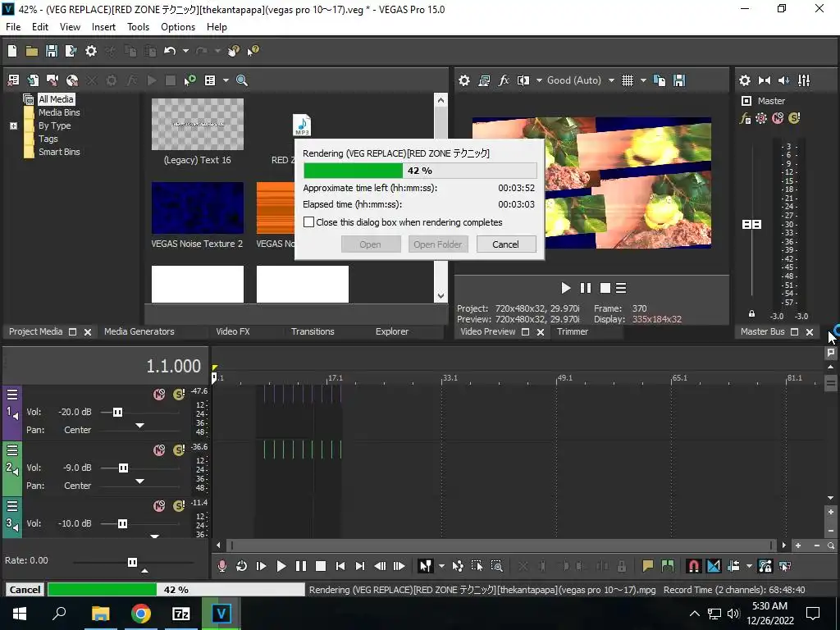Save the project with the floppy icon
Image resolution: width=840 pixels, height=630 pixels.
pyautogui.click(x=52, y=51)
